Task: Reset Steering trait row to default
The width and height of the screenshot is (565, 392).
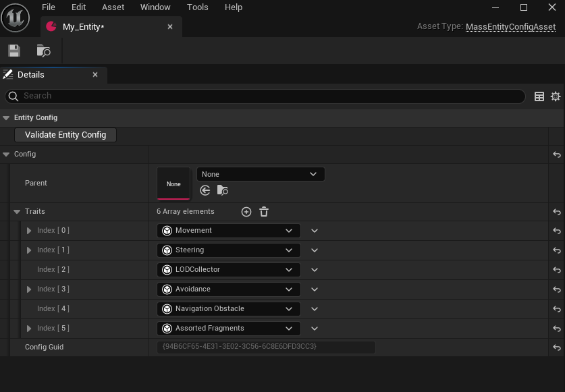Action: [557, 250]
